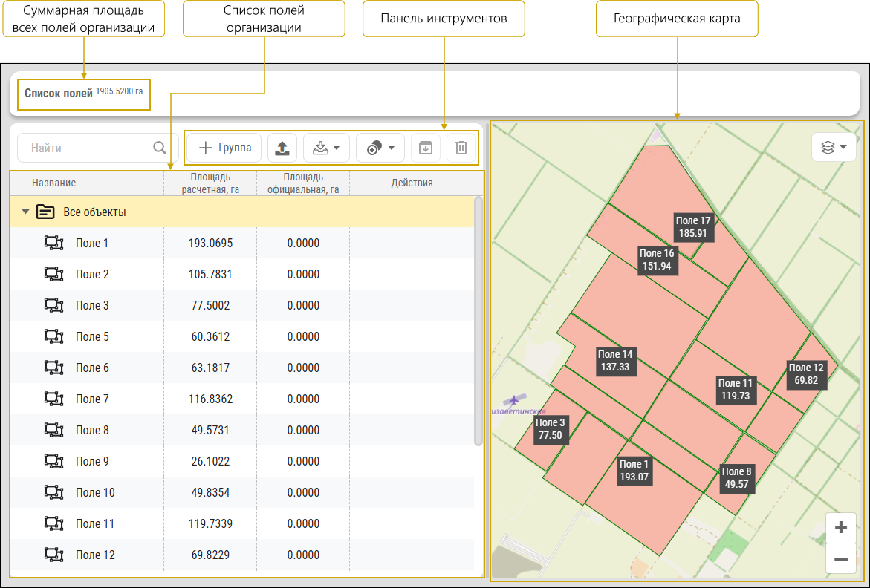Collapse the Все объекты group arrow
The width and height of the screenshot is (870, 588).
25,212
